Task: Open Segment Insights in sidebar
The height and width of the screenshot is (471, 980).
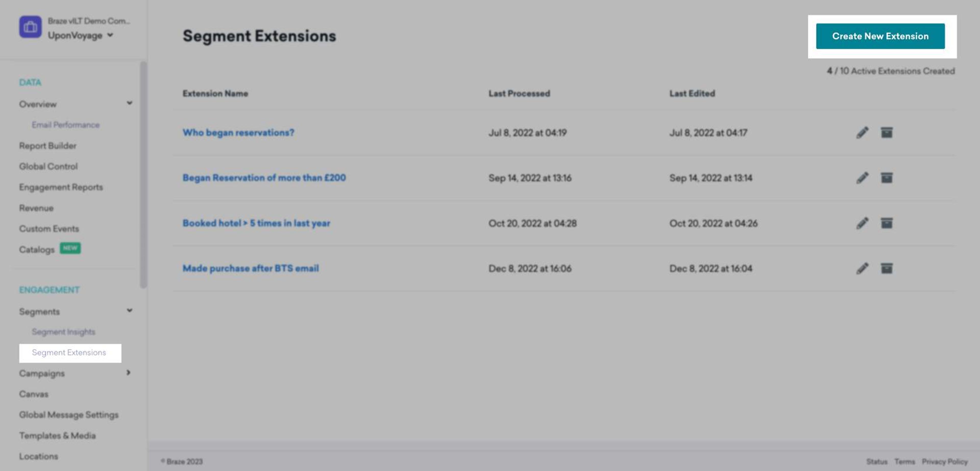Action: 64,332
